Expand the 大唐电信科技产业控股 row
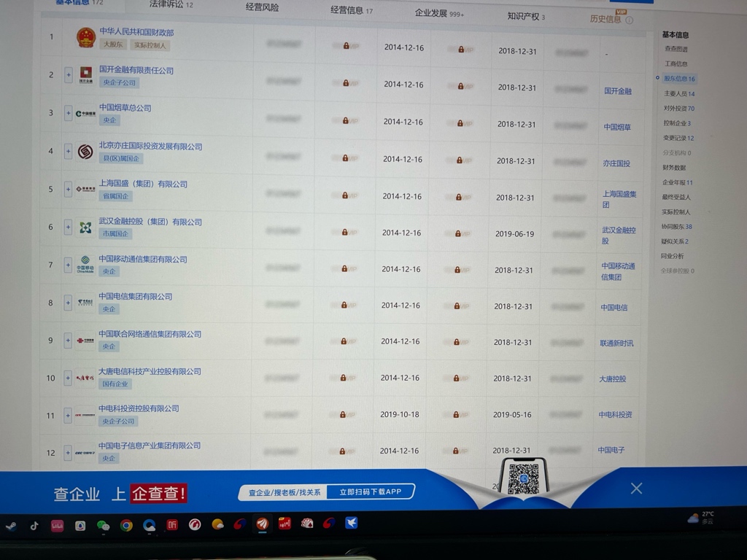The width and height of the screenshot is (747, 560). coord(68,378)
